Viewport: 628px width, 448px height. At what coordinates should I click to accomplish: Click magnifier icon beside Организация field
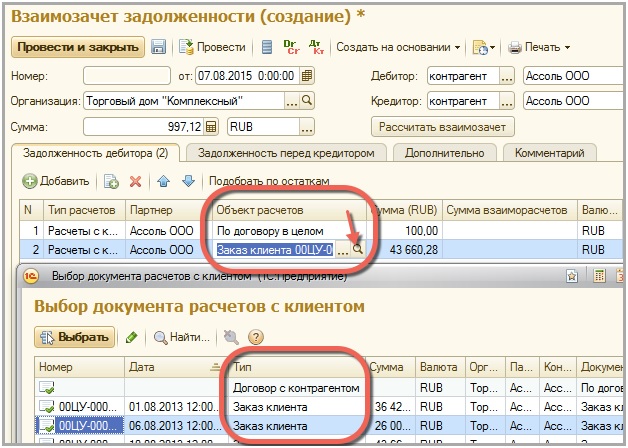pos(307,100)
